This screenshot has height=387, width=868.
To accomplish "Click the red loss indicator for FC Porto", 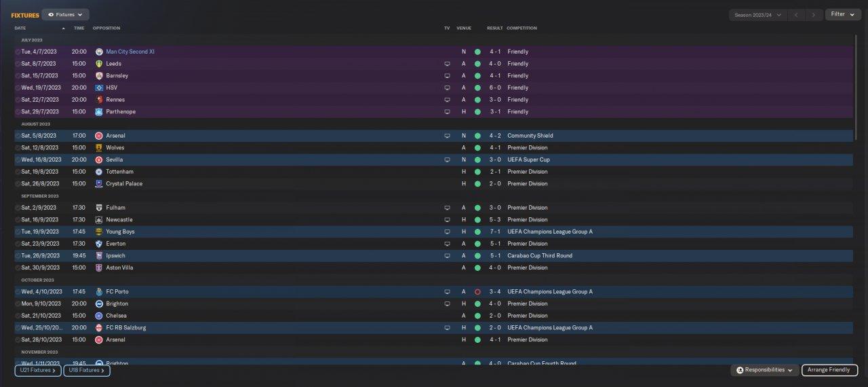I will point(477,292).
